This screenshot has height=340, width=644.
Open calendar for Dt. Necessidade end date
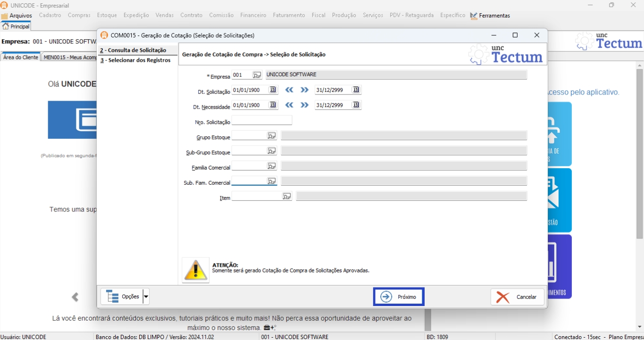tap(356, 105)
